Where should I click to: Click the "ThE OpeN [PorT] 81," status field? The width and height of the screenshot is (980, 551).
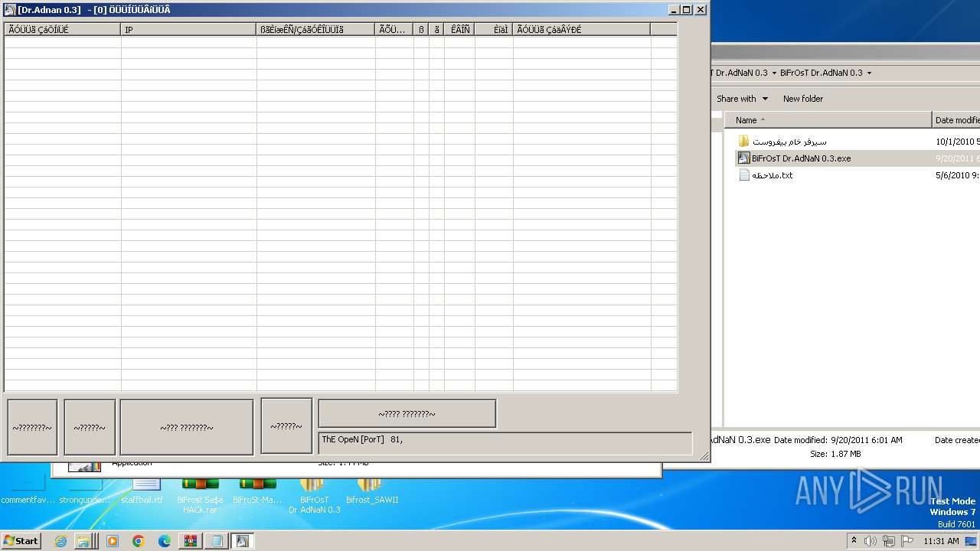(x=505, y=444)
